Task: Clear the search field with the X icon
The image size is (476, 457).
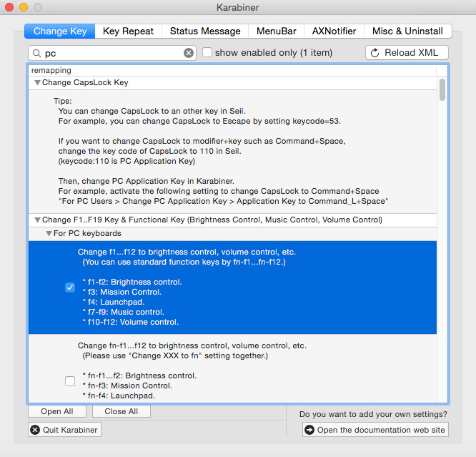Action: [189, 53]
